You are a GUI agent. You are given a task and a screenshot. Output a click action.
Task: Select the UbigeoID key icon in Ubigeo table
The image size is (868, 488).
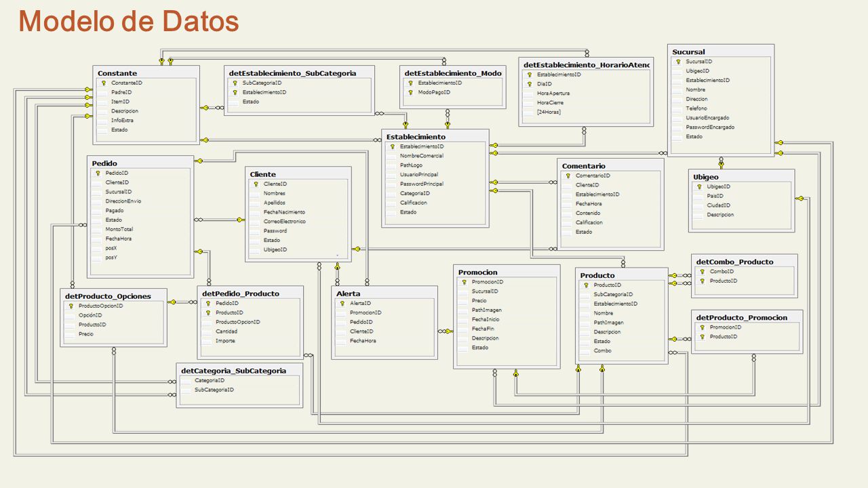699,186
